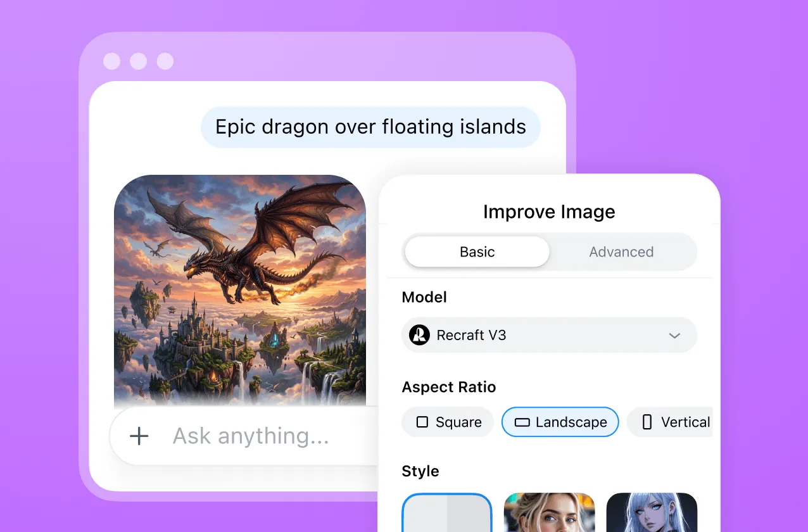
Task: Choose the blue-haired anime style thumbnail
Action: [x=652, y=512]
